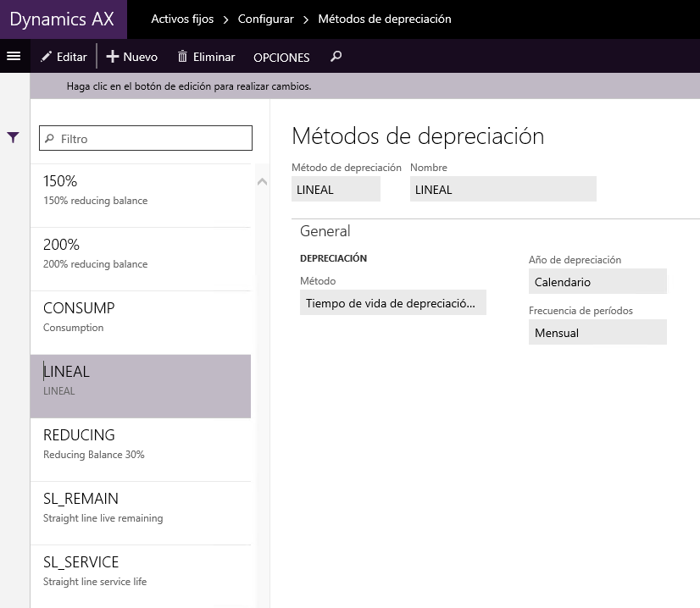This screenshot has width=700, height=608.
Task: Click the Dynamics AX home logo
Action: (62, 19)
